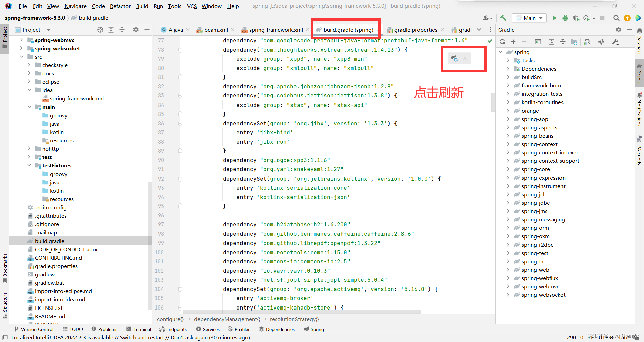Screen dimensions: 644x342
Task: Click the fold marker on editor line 86
Action: 180,123
